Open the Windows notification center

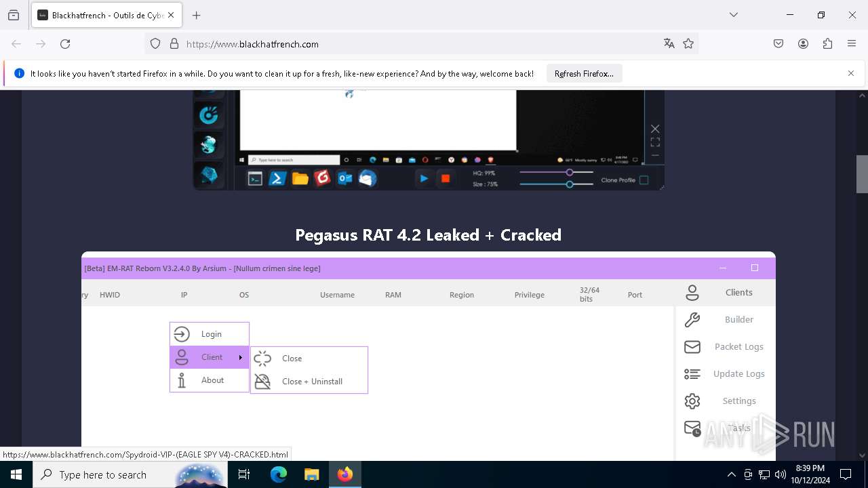click(x=846, y=474)
